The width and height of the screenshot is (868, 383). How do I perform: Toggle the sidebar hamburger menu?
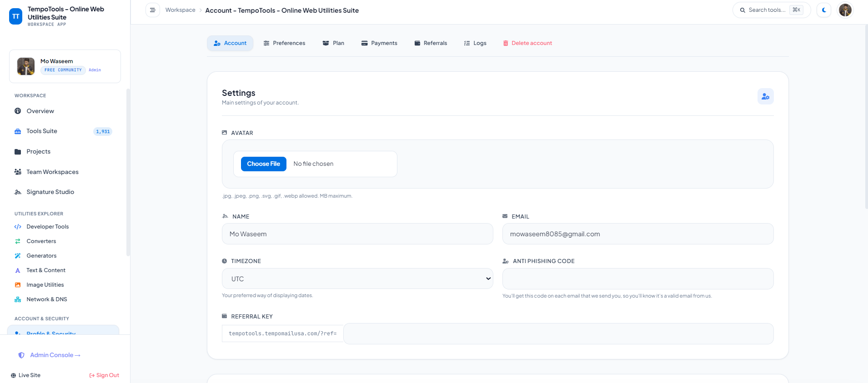click(x=153, y=10)
